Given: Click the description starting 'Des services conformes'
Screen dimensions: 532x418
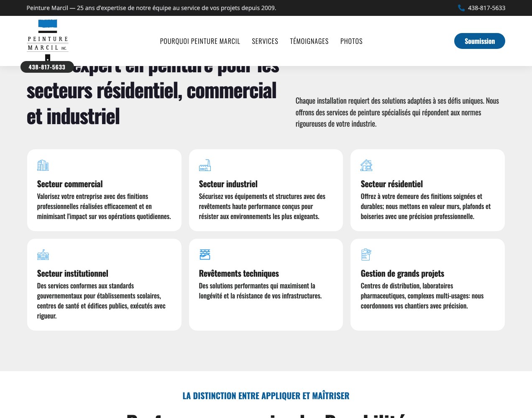Looking at the screenshot, I should [x=101, y=301].
